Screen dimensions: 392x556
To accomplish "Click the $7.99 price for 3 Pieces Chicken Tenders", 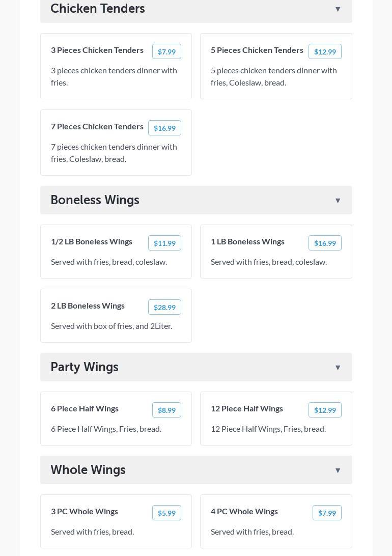I will tap(166, 51).
